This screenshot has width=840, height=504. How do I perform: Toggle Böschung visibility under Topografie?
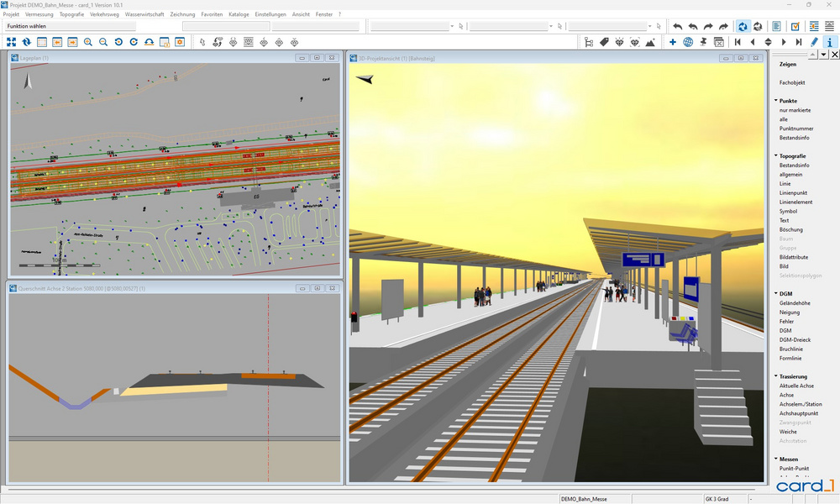tap(793, 228)
